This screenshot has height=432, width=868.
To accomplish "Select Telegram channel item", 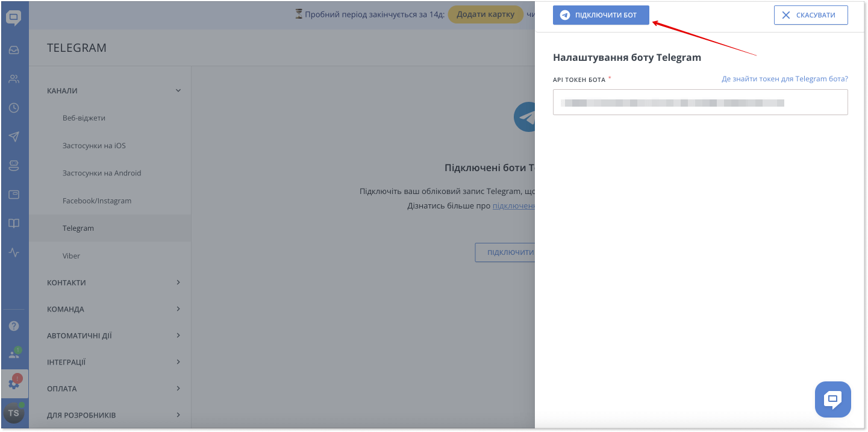I will click(110, 228).
